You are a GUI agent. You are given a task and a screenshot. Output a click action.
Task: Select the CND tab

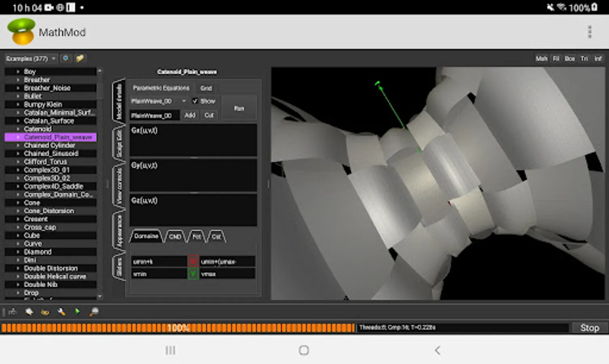click(175, 237)
